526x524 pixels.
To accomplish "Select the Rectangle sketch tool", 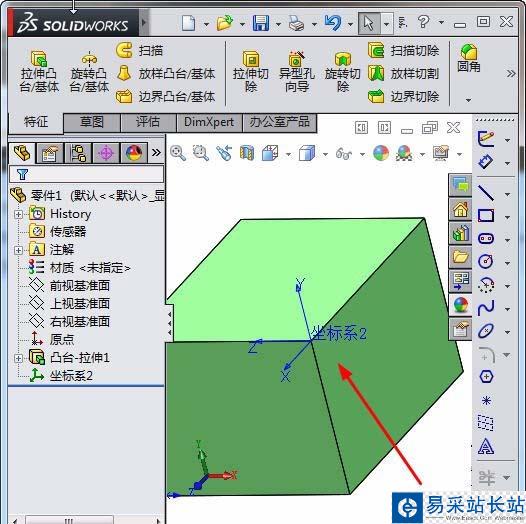I will click(485, 216).
